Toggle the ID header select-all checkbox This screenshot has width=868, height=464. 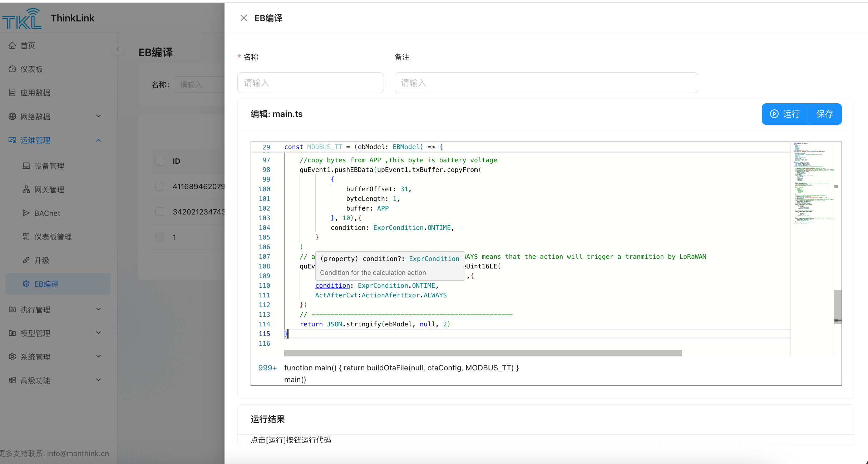pyautogui.click(x=160, y=161)
